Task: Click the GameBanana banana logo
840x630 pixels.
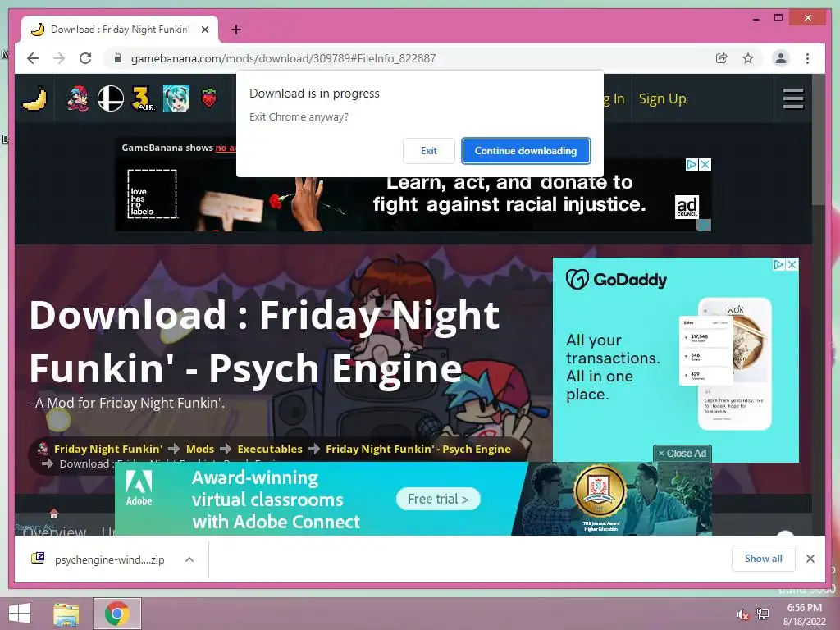Action: tap(34, 98)
